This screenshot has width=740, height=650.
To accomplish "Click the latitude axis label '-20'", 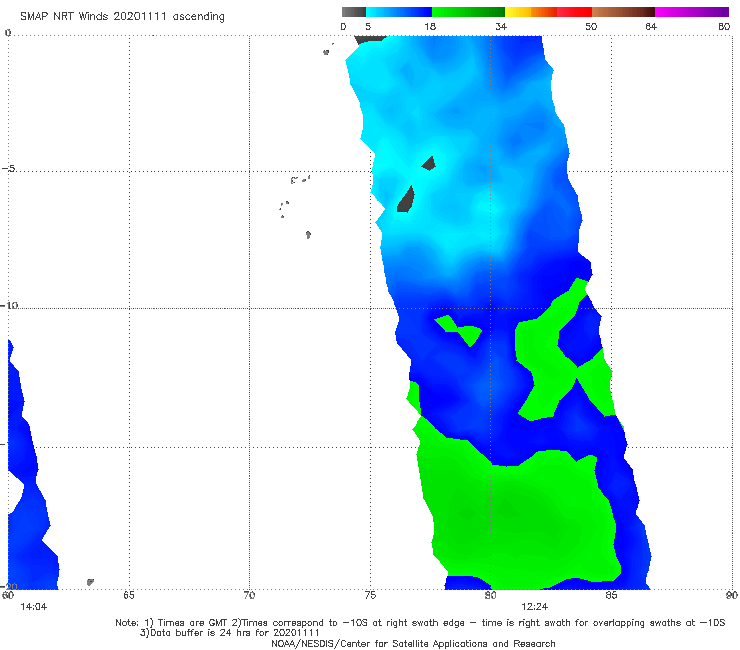I will click(9, 587).
